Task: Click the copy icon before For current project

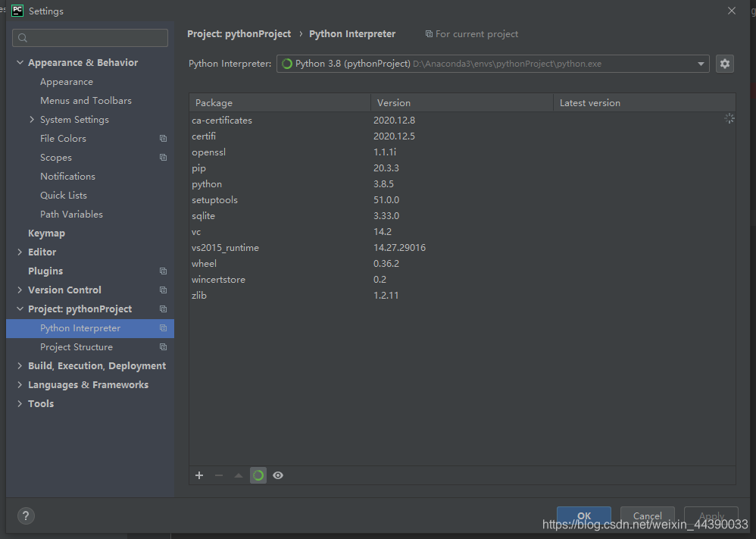Action: click(429, 34)
